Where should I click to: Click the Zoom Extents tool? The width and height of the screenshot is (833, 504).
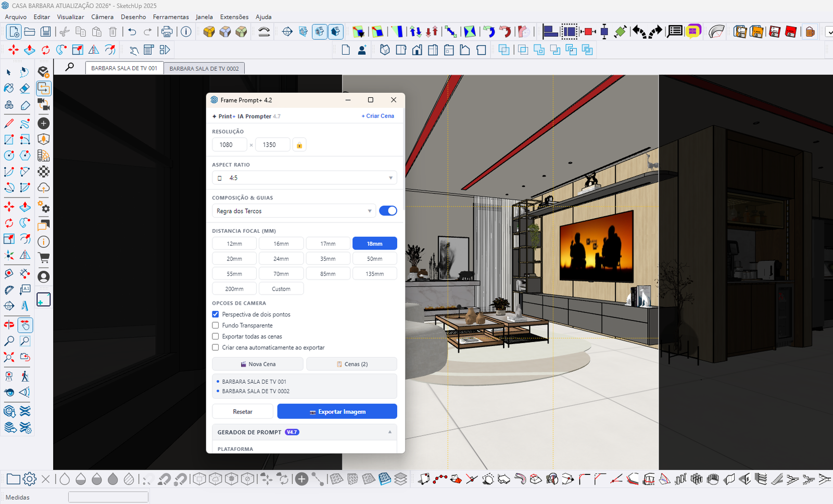(9, 357)
